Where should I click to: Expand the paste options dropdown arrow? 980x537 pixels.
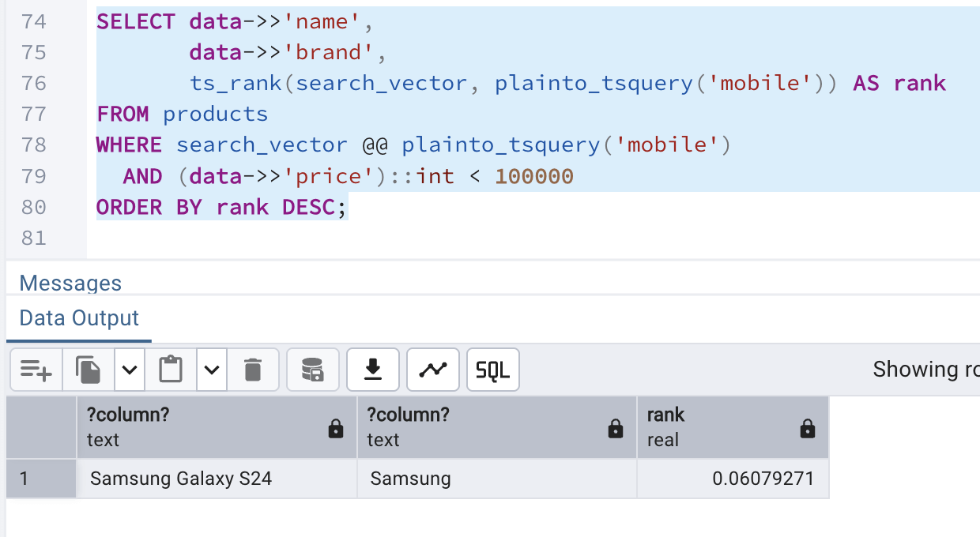pyautogui.click(x=212, y=370)
